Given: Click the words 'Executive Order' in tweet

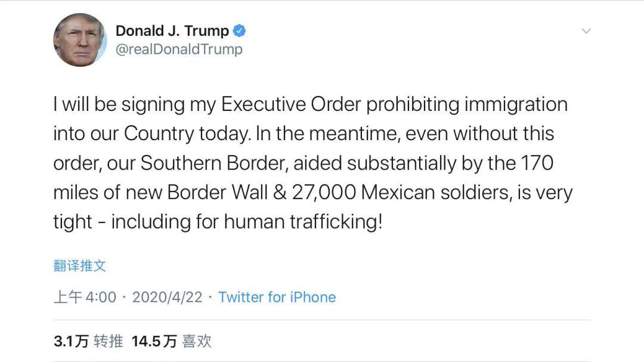Looking at the screenshot, I should (x=291, y=104).
